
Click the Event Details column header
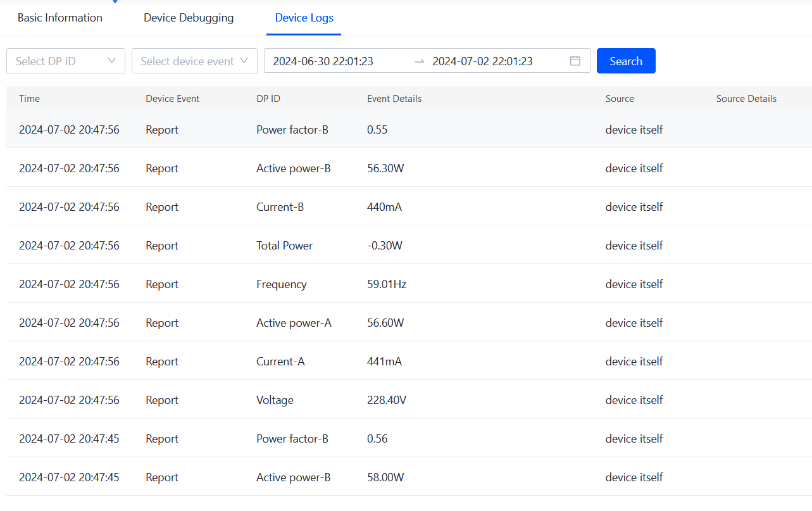pyautogui.click(x=394, y=99)
